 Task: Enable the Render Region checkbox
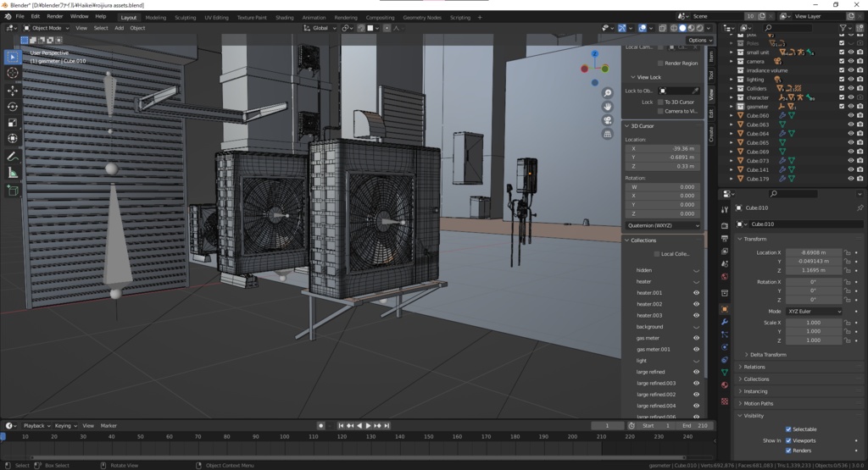660,63
